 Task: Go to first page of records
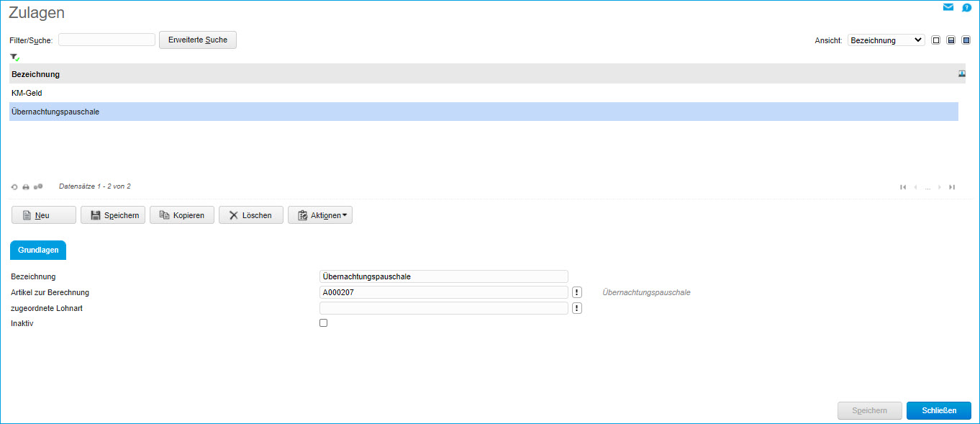[903, 187]
